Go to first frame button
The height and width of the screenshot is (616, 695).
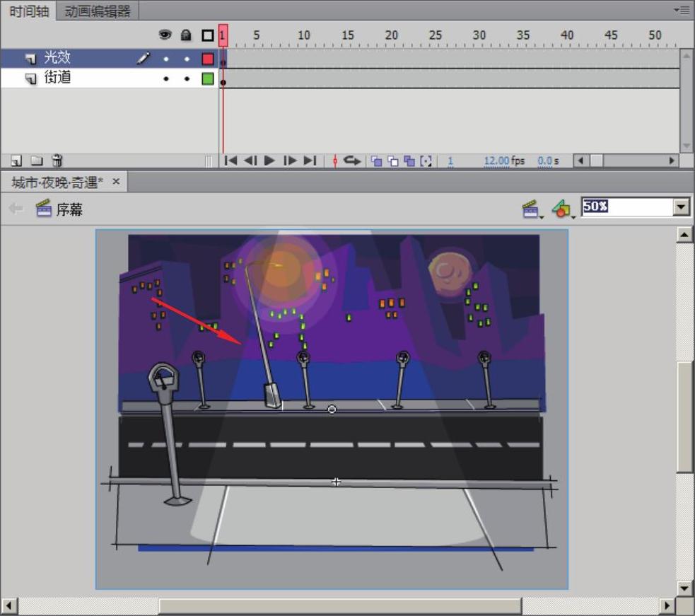[230, 161]
